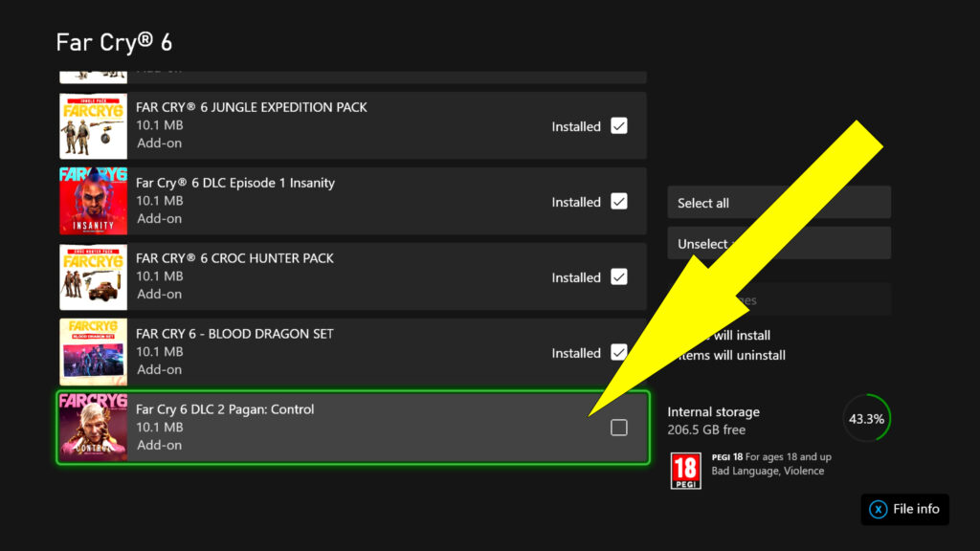The width and height of the screenshot is (980, 551).
Task: Click the Pagan: Control cover thumbnail
Action: pyautogui.click(x=93, y=428)
